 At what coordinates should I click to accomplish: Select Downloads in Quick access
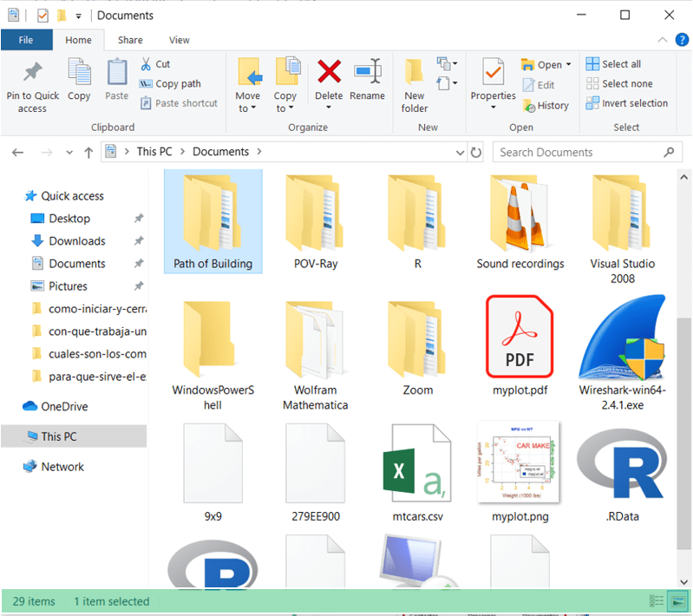point(76,241)
